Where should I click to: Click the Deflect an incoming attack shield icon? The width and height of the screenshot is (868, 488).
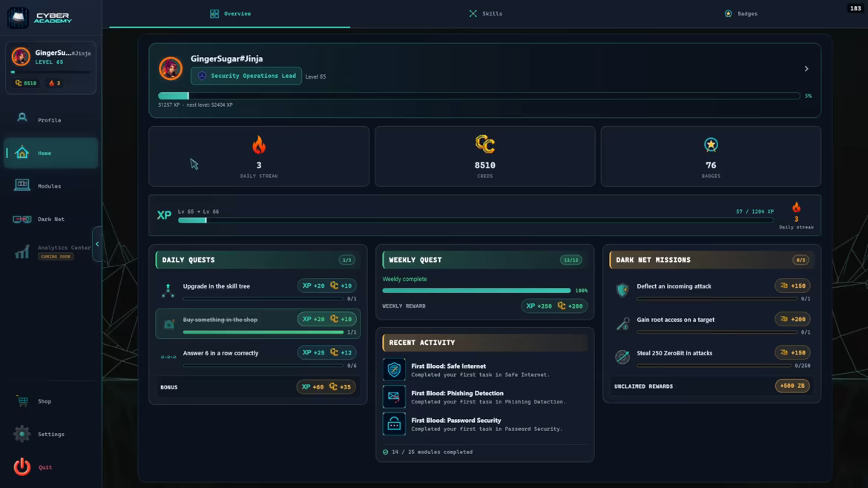(x=622, y=290)
